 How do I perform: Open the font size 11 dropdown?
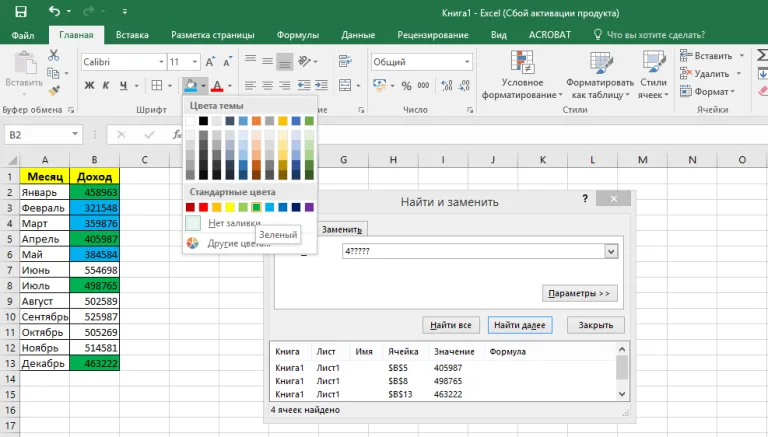(195, 62)
